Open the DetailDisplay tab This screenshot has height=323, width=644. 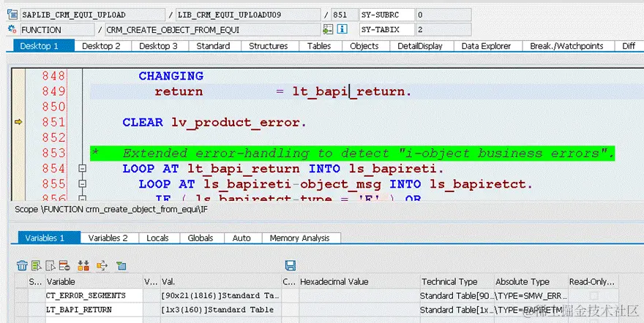421,46
